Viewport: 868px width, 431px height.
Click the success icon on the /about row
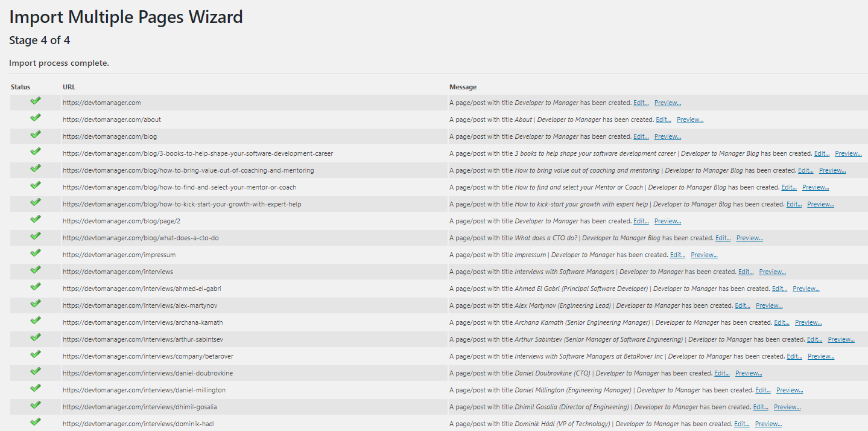[34, 119]
